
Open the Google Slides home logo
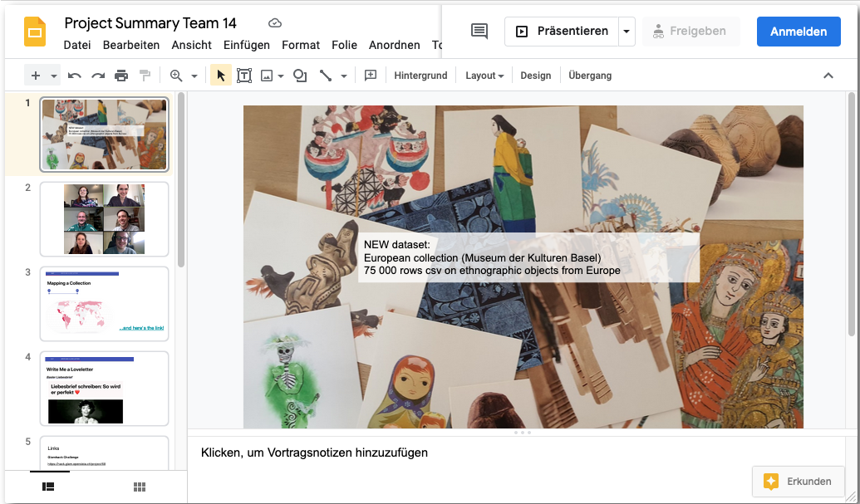(x=35, y=32)
